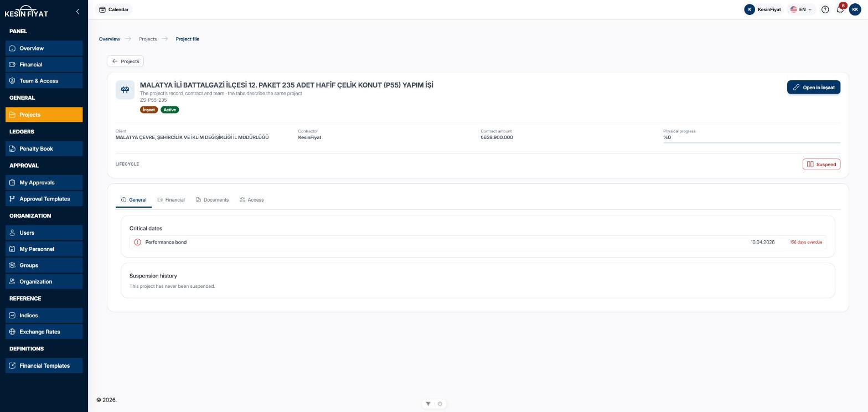Click the contract amount ₺638.900.000
The image size is (868, 412).
(x=497, y=137)
